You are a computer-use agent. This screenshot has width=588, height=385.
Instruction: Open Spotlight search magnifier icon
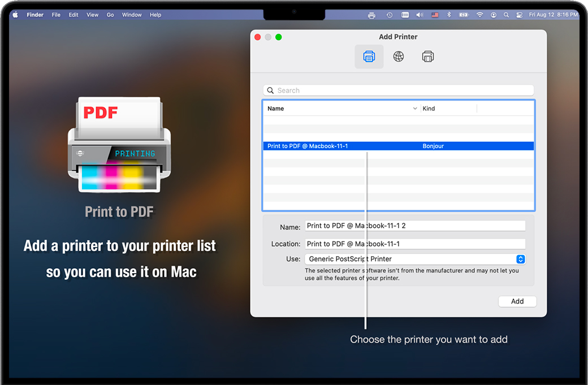pyautogui.click(x=506, y=15)
